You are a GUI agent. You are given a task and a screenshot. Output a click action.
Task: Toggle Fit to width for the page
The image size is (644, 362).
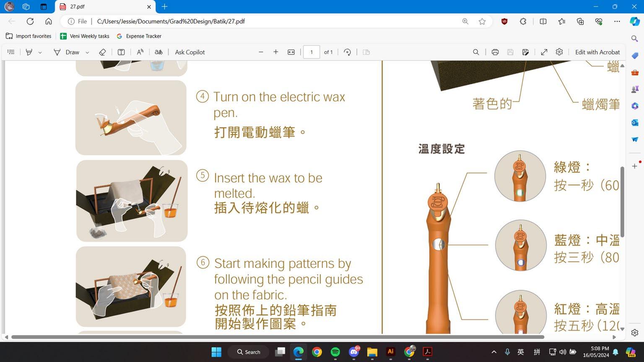click(291, 52)
